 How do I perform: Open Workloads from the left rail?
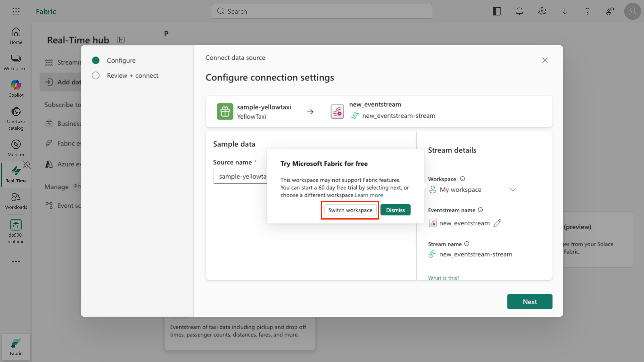(16, 201)
